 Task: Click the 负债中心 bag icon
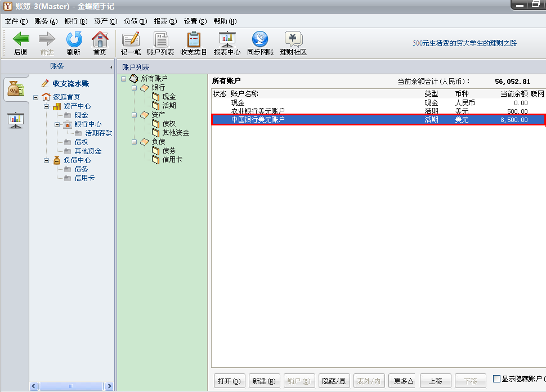click(57, 160)
